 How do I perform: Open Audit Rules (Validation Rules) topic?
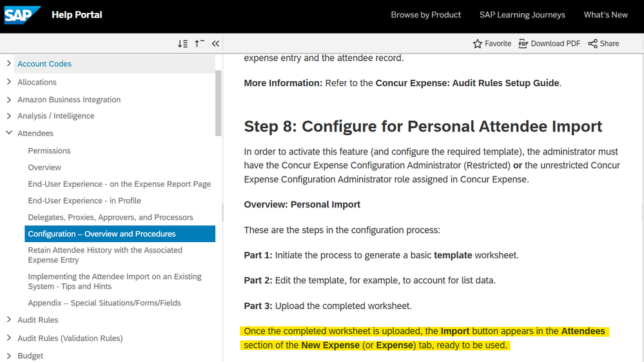coord(70,338)
